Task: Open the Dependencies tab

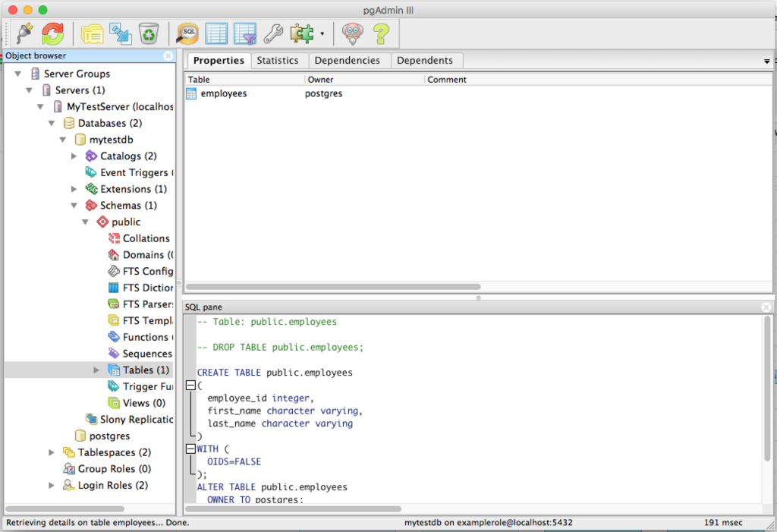Action: click(347, 61)
